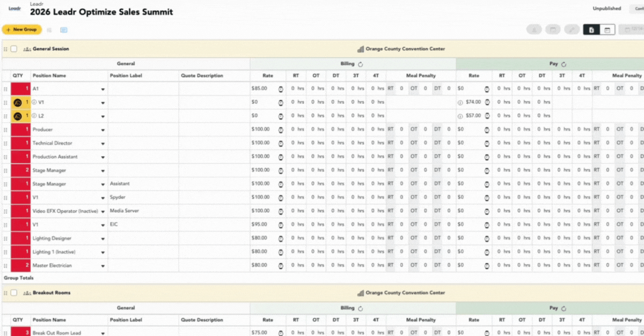Expand the Master Electrician position dropdown

[x=103, y=266]
